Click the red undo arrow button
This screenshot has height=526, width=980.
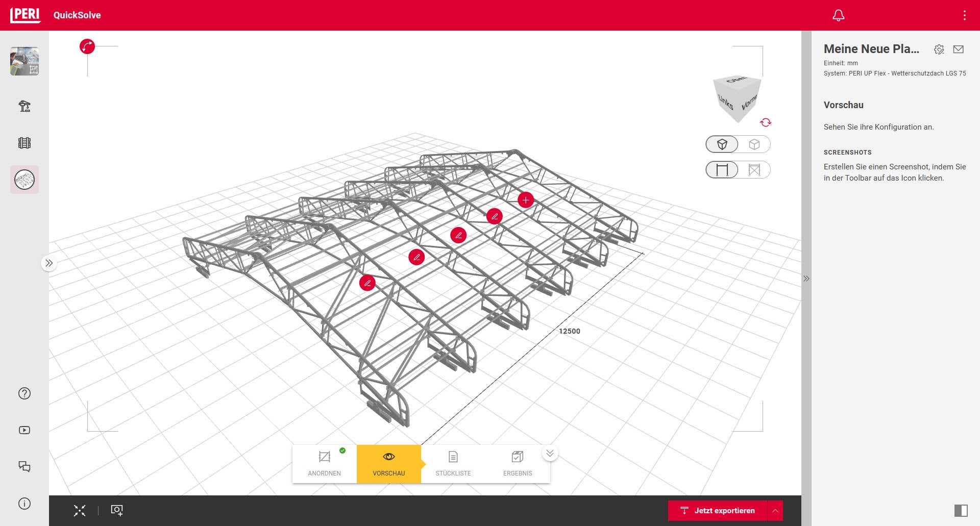[87, 46]
